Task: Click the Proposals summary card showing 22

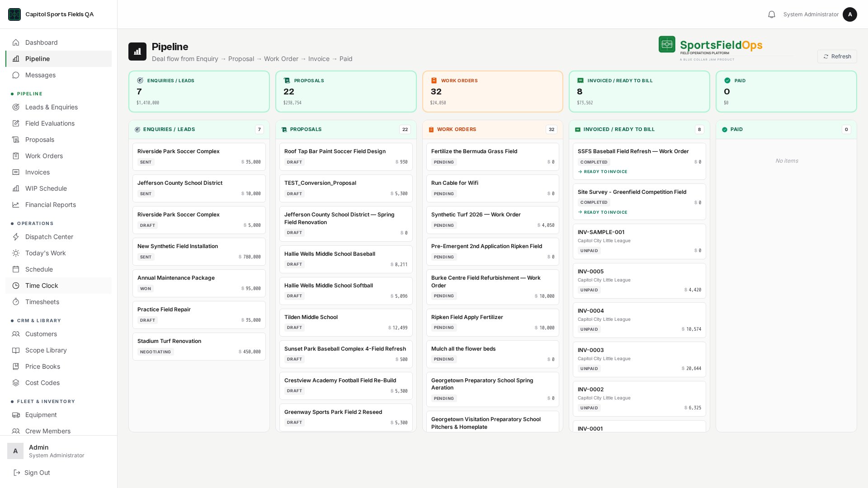Action: click(346, 91)
